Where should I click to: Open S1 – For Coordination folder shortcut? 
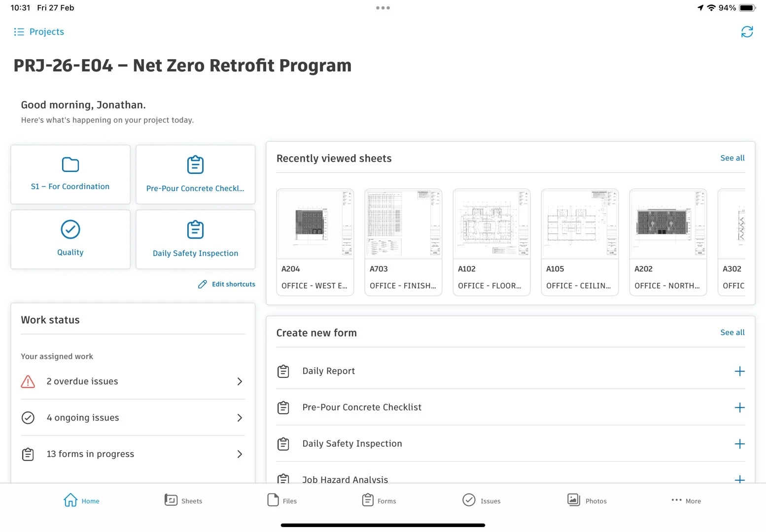(70, 174)
